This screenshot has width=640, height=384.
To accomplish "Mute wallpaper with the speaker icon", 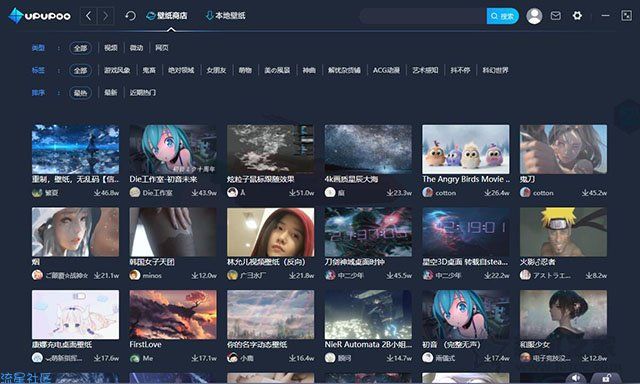I will click(x=576, y=378).
